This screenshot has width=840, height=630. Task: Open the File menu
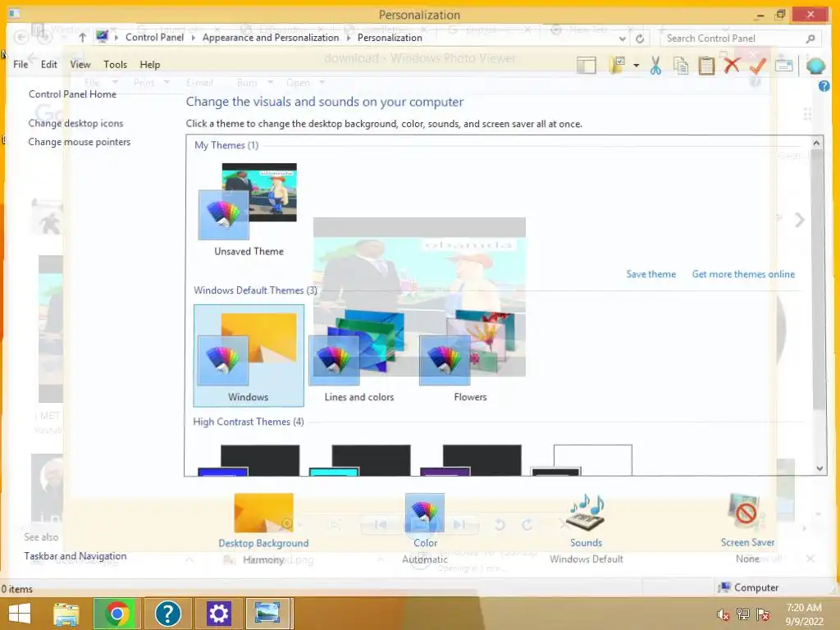[21, 64]
